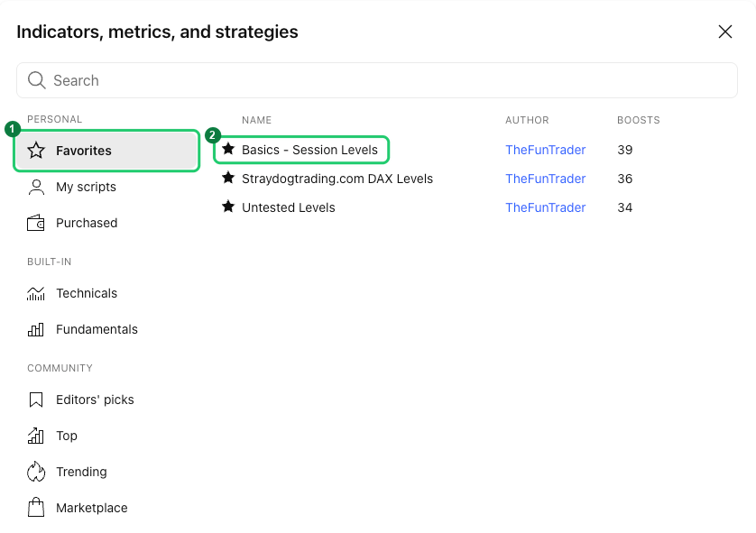Open the Fundamentals category
This screenshot has width=756, height=533.
pos(106,330)
